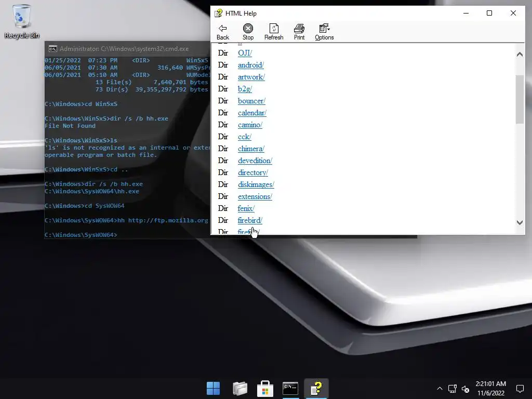
Task: Open the fenix/ directory link
Action: coord(246,208)
